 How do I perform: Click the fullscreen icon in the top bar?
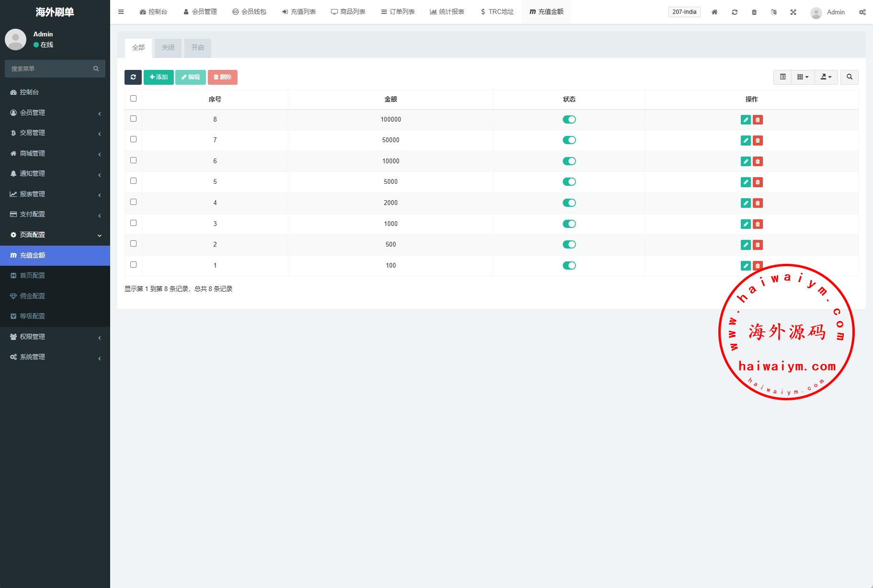[794, 12]
